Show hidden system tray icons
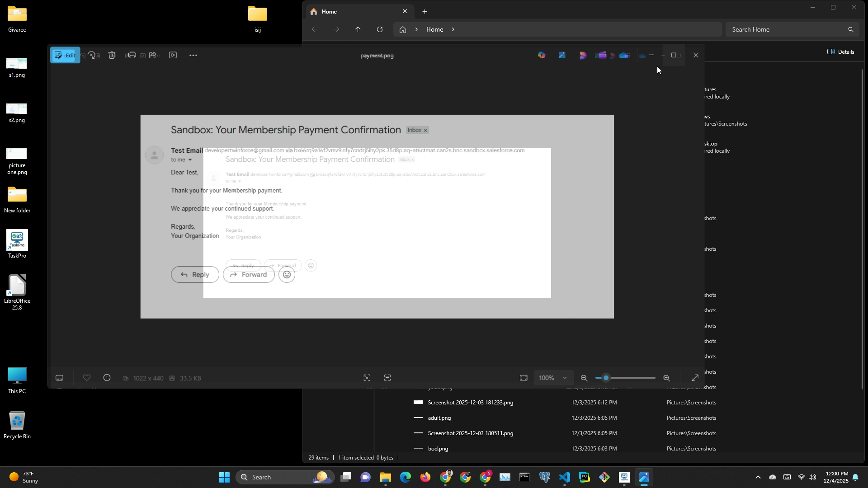The height and width of the screenshot is (488, 868). (x=758, y=477)
